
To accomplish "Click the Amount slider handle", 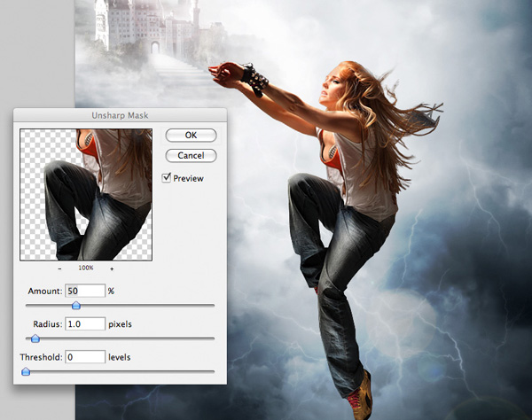I will pos(75,305).
